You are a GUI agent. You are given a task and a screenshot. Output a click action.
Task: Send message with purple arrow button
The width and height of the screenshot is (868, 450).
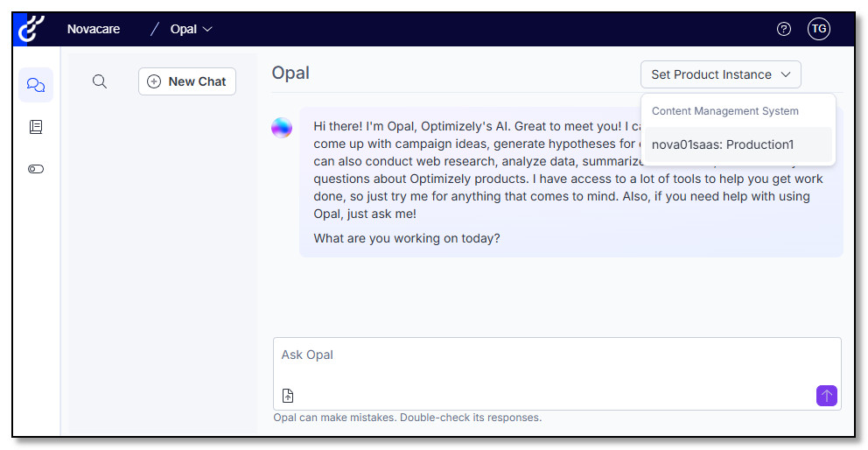pos(827,396)
